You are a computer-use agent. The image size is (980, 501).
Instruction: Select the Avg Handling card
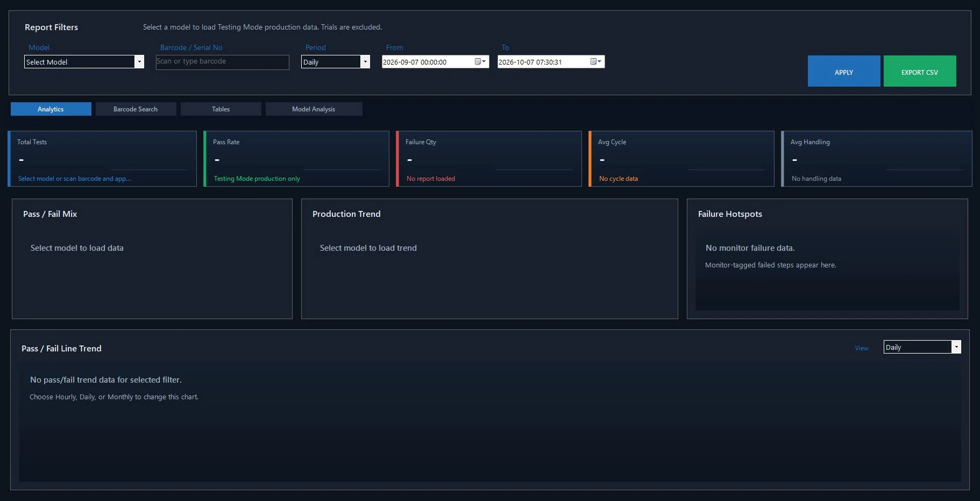coord(877,159)
